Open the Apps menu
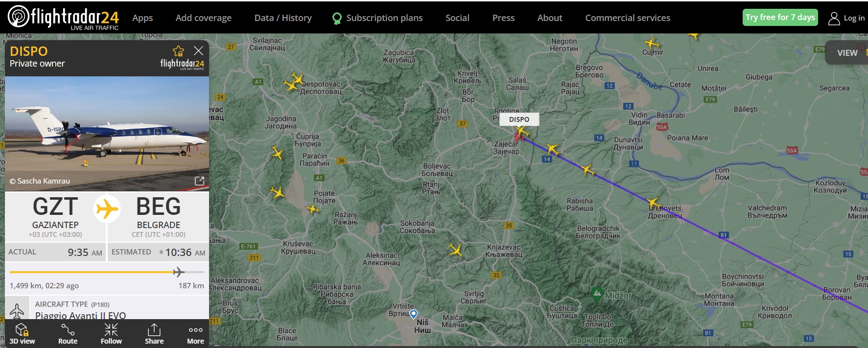 click(142, 18)
